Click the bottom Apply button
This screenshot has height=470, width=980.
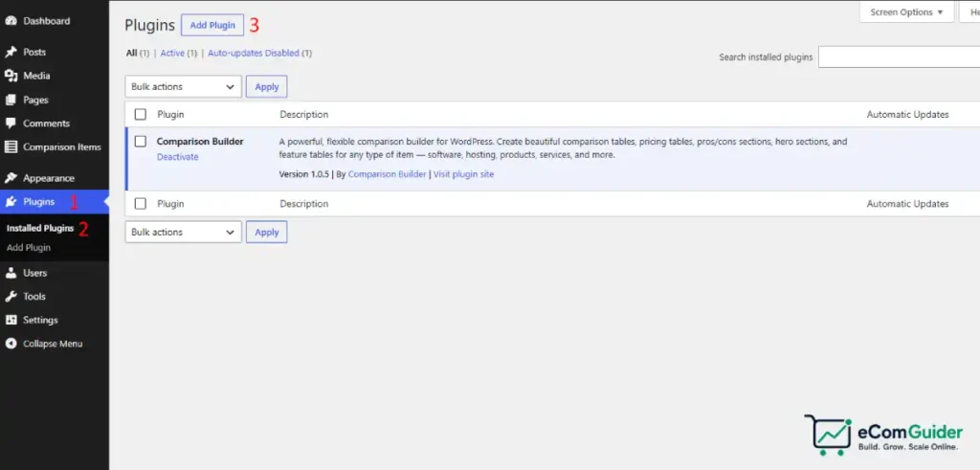[267, 232]
